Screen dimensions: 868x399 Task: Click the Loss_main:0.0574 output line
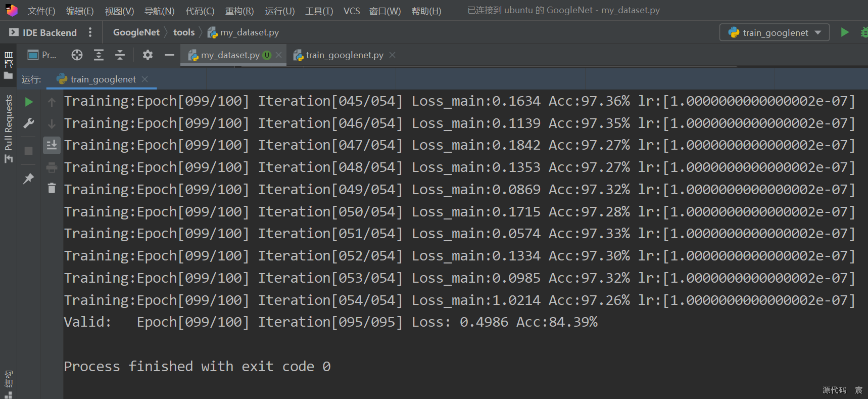(x=459, y=234)
